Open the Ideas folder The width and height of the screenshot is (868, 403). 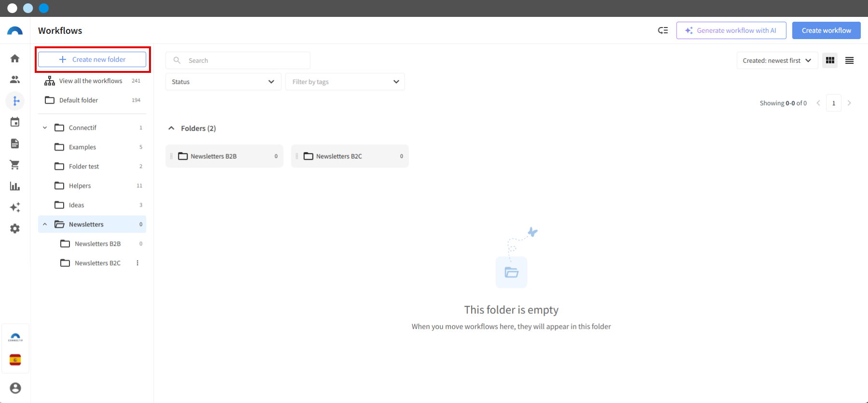tap(92, 205)
